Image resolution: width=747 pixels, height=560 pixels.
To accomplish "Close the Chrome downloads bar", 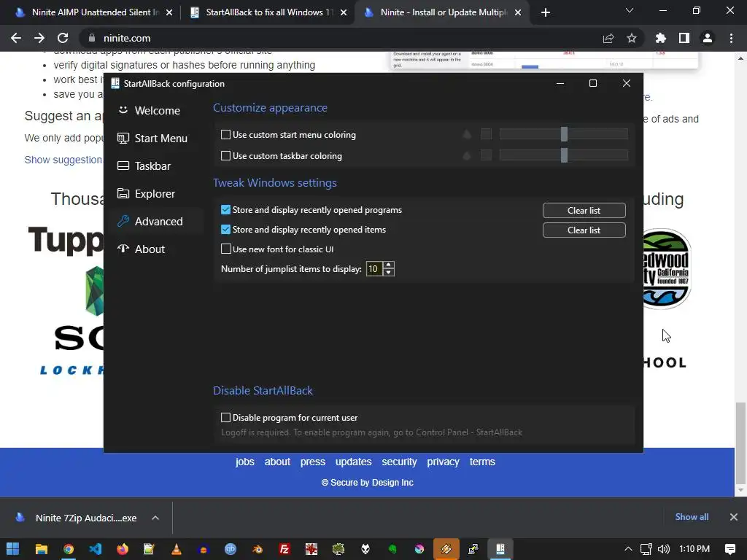I will click(734, 517).
